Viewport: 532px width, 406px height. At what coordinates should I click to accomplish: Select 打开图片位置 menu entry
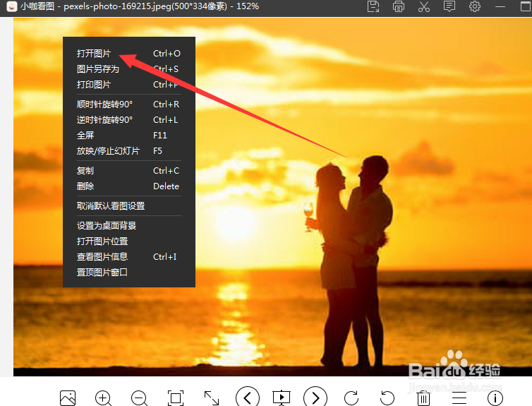[129, 241]
